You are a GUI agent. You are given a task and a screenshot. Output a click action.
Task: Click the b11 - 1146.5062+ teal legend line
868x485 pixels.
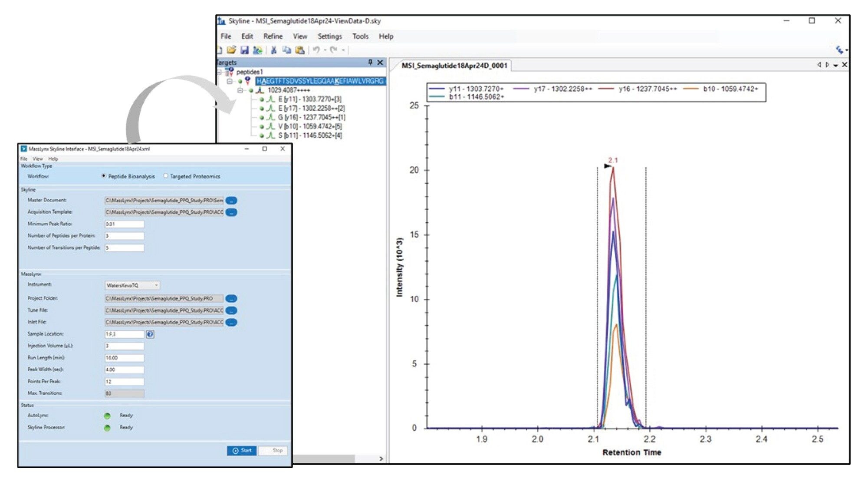point(437,97)
